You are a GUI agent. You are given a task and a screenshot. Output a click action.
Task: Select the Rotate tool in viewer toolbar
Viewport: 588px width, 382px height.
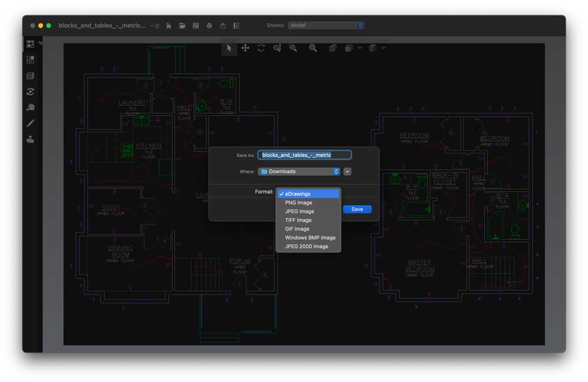pyautogui.click(x=261, y=48)
